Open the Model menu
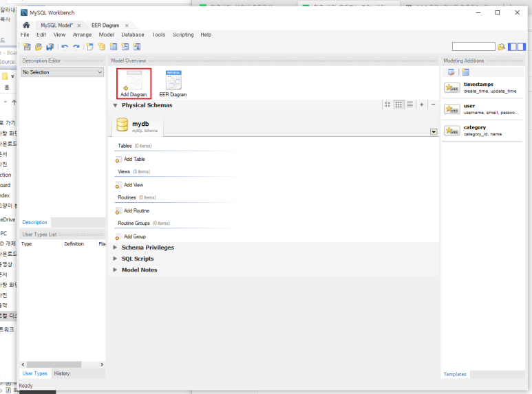The width and height of the screenshot is (532, 394). (x=106, y=34)
